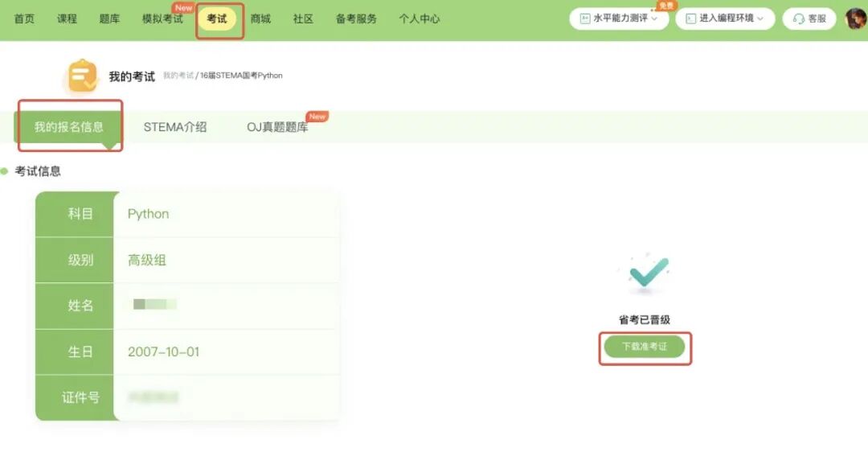This screenshot has width=868, height=456.
Task: Click the 证件号 row label
Action: point(80,397)
